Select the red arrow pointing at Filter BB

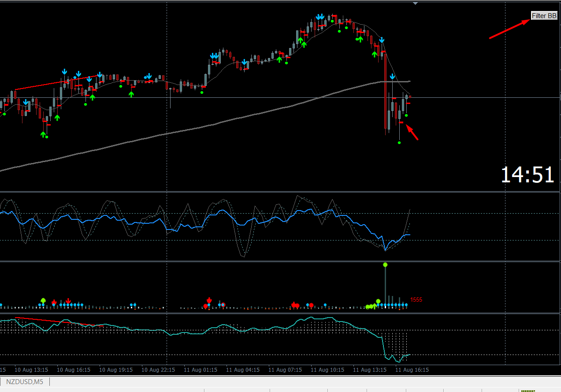510,30
